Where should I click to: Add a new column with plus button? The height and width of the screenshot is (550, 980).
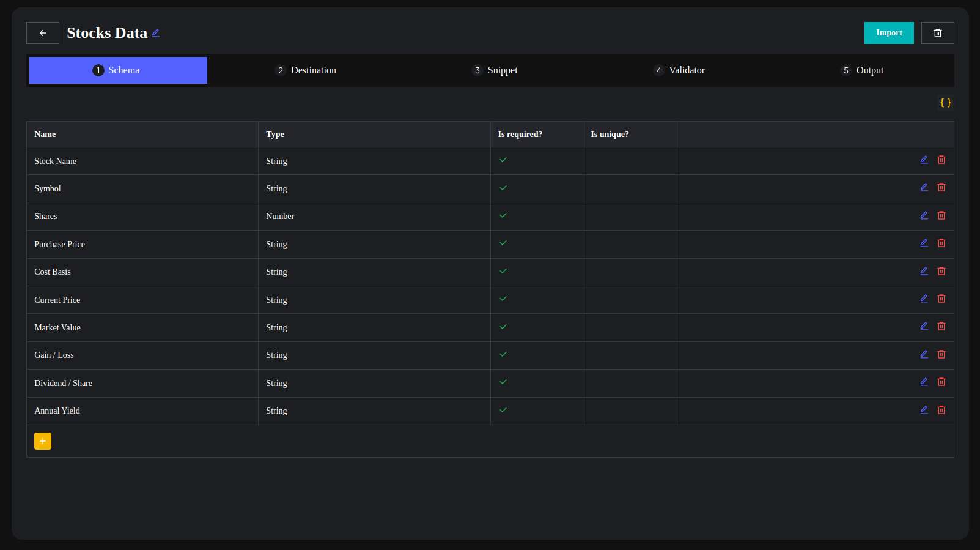pos(43,441)
